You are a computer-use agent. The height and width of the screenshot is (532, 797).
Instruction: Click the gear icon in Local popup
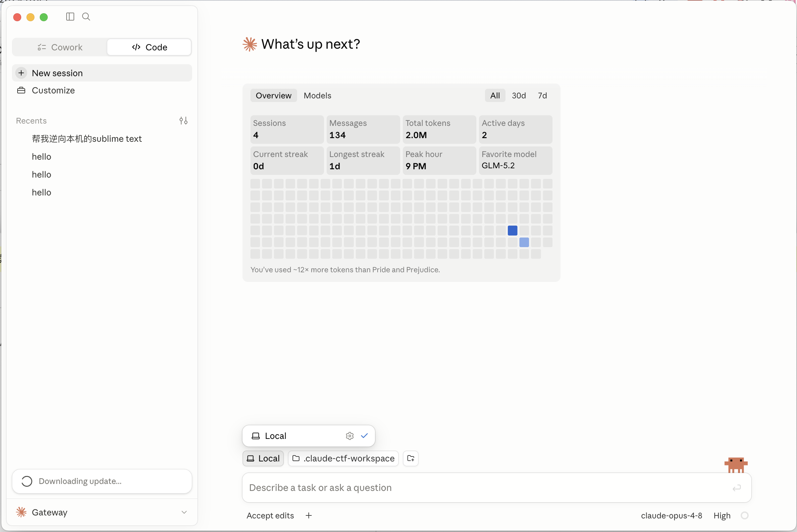pos(350,436)
